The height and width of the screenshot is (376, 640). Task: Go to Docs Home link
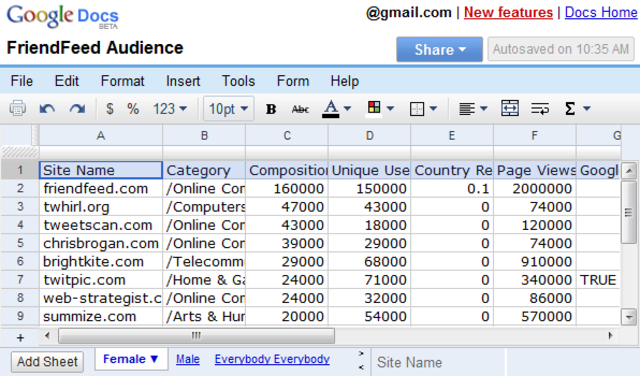(601, 12)
